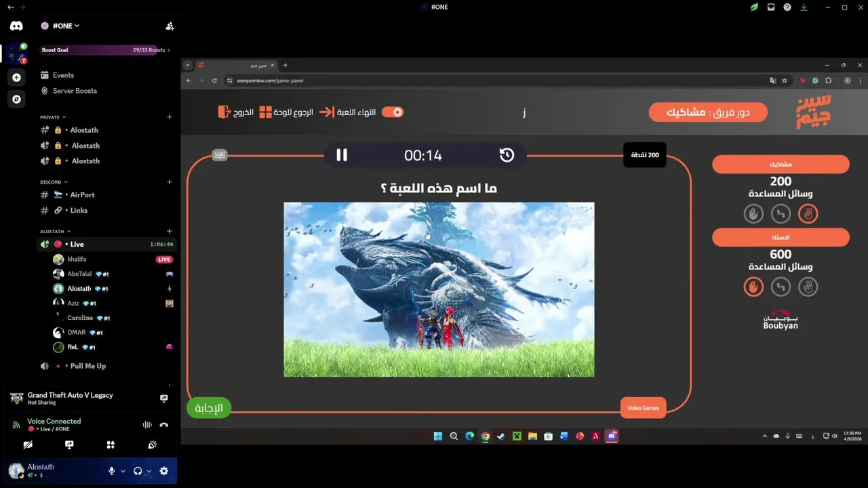Deafen with the Discord headphones button
Screen dimensions: 868x488
click(x=138, y=471)
